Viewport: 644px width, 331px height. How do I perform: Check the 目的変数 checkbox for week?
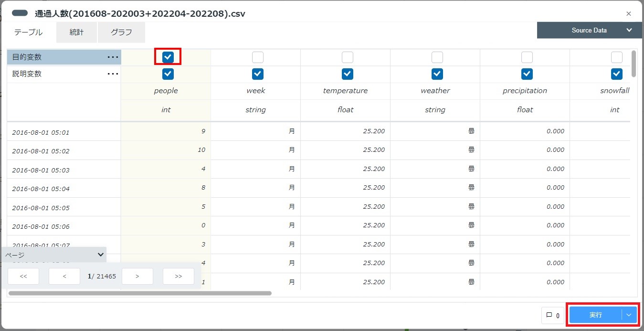coord(258,57)
